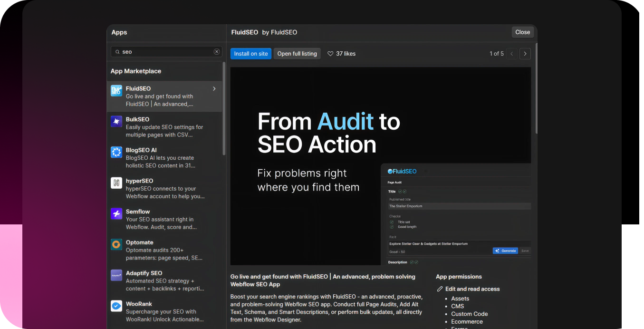Viewport: 644px width, 329px height.
Task: Click the by FluidSEO author text
Action: coord(279,32)
